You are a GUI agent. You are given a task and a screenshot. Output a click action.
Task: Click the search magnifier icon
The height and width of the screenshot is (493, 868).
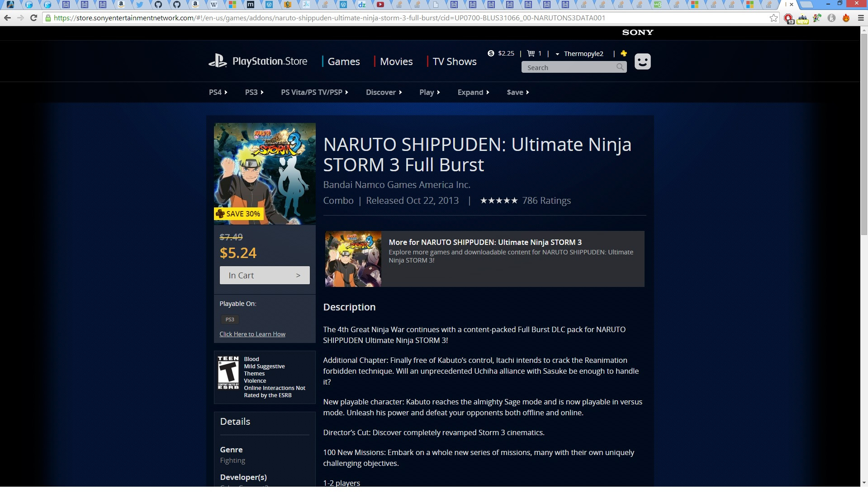pos(620,67)
